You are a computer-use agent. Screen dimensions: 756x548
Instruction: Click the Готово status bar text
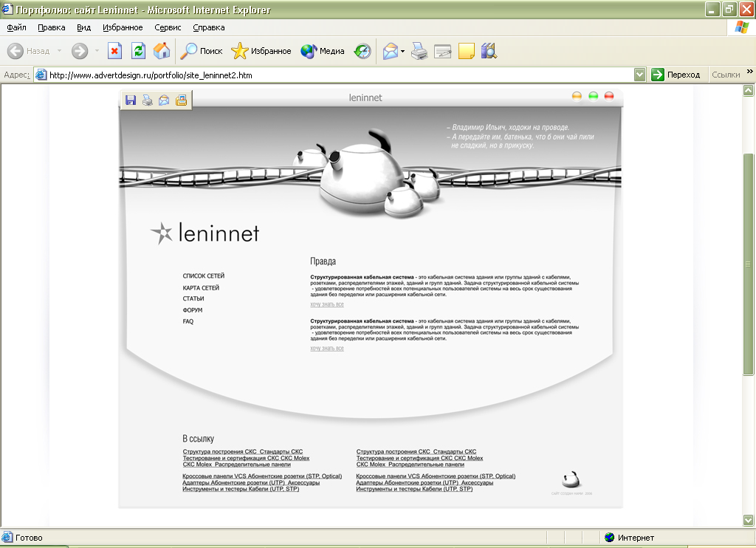tap(29, 538)
